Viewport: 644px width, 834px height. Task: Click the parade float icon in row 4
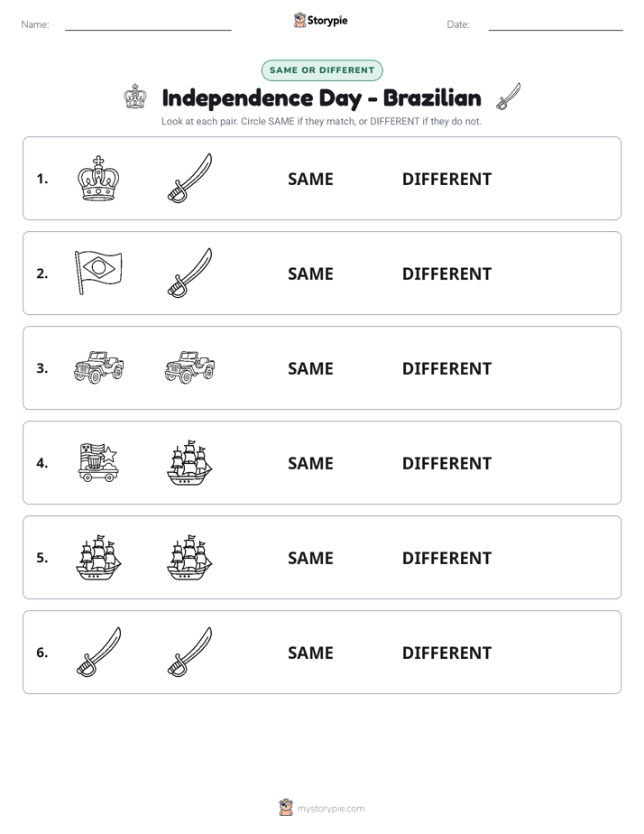pos(98,462)
